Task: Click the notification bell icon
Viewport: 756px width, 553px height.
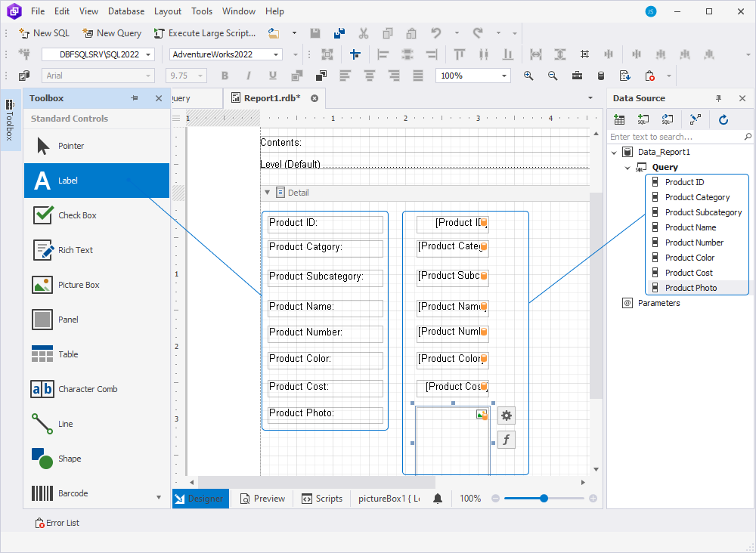Action: 438,499
